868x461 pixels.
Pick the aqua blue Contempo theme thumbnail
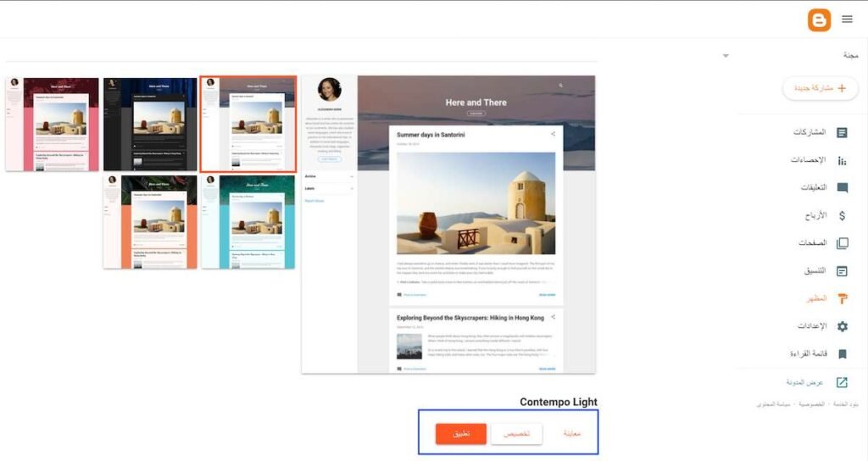248,222
